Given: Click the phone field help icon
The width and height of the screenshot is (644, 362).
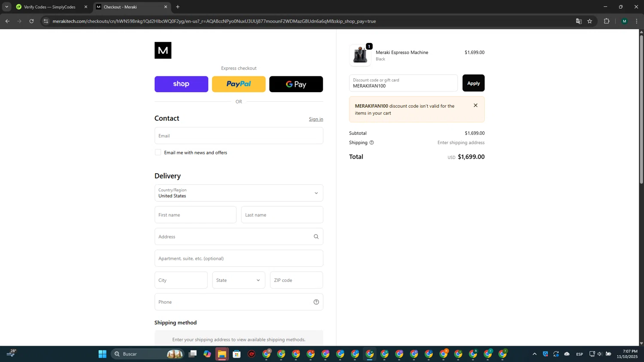Looking at the screenshot, I should pyautogui.click(x=316, y=302).
